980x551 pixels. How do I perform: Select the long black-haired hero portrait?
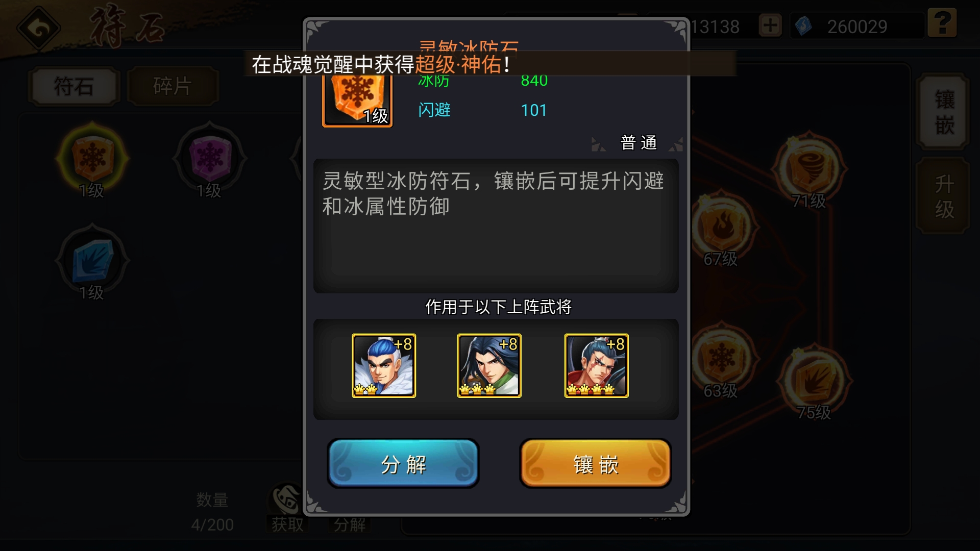tap(489, 365)
